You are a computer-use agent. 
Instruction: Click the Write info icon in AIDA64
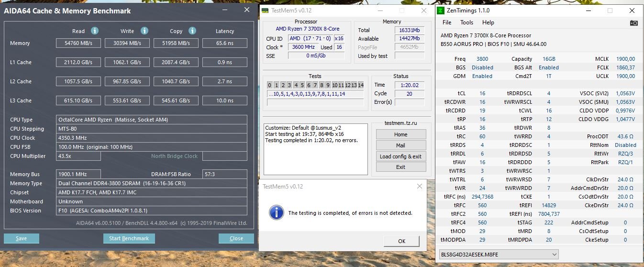pyautogui.click(x=144, y=31)
